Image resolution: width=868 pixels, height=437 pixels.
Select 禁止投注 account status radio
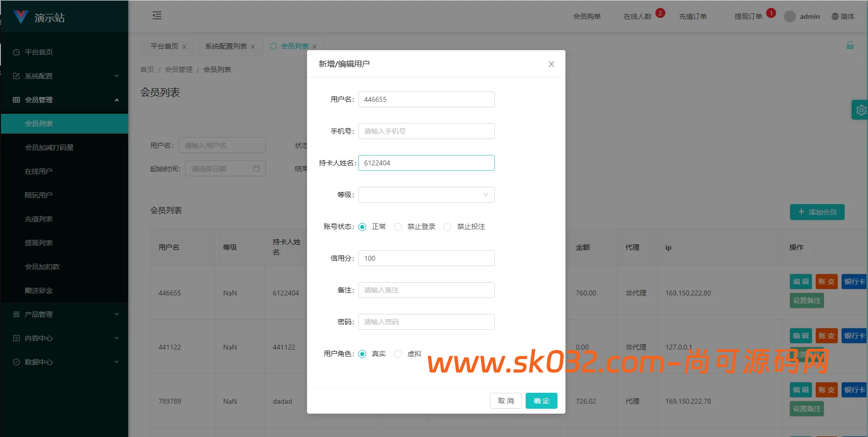click(x=447, y=227)
